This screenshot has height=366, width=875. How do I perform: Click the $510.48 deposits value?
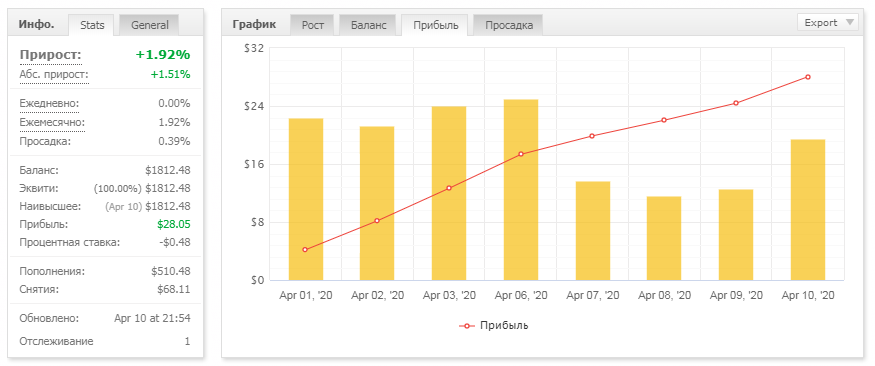tap(171, 272)
